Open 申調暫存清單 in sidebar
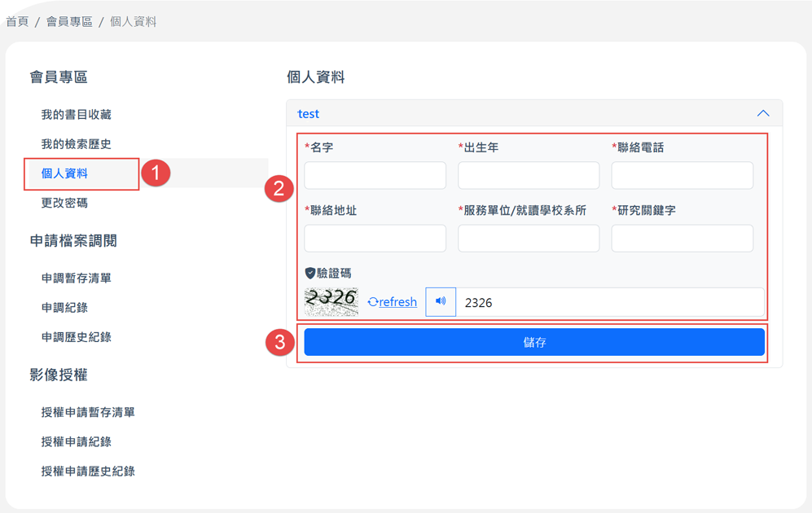 (76, 278)
